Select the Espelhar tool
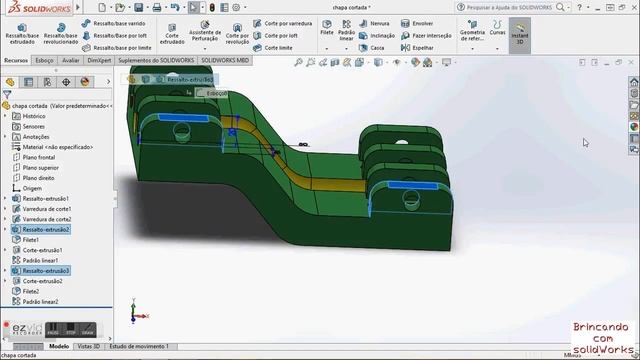Viewport: 640px width, 360px height. pyautogui.click(x=417, y=48)
